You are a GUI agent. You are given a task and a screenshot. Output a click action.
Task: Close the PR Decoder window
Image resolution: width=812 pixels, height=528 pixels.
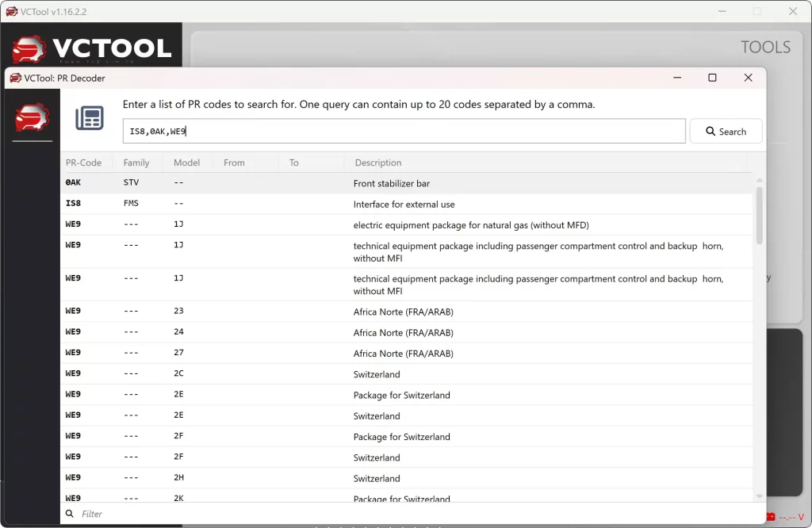coord(748,78)
